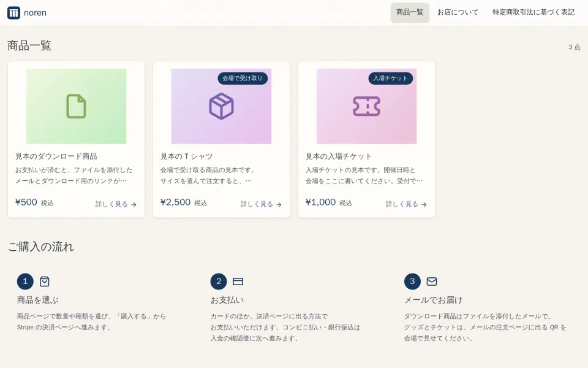Open 見本の入場チケット thumbnail image
Screen dimensions: 588x368
coord(366,106)
